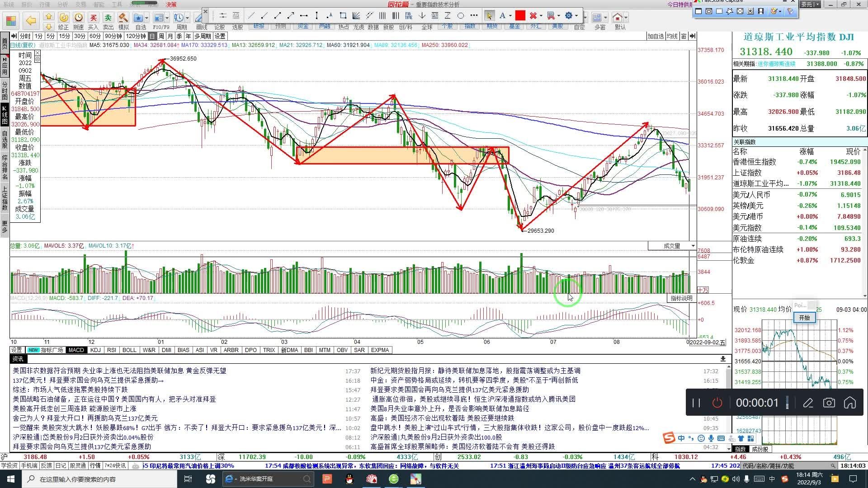868x488 pixels.
Task: Switch chart period to 120分钟
Action: point(136,36)
